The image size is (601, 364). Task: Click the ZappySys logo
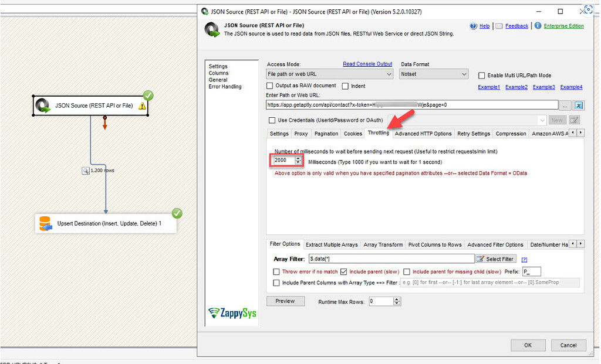(232, 314)
